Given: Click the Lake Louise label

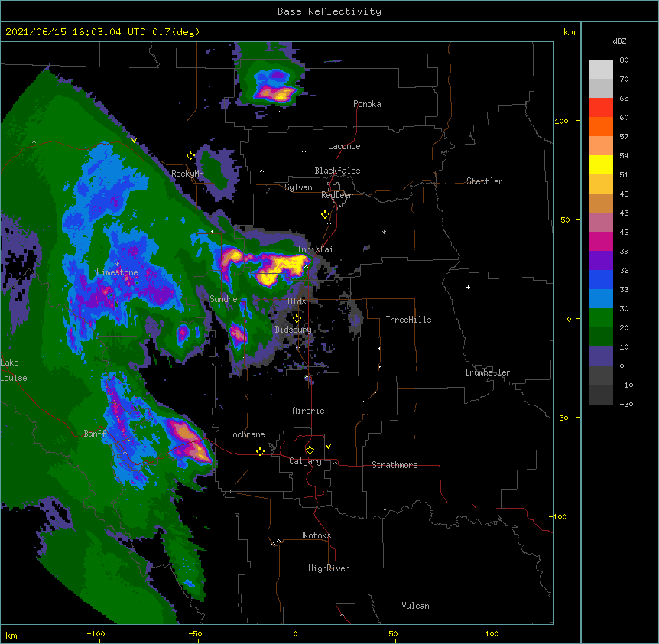Looking at the screenshot, I should point(14,370).
